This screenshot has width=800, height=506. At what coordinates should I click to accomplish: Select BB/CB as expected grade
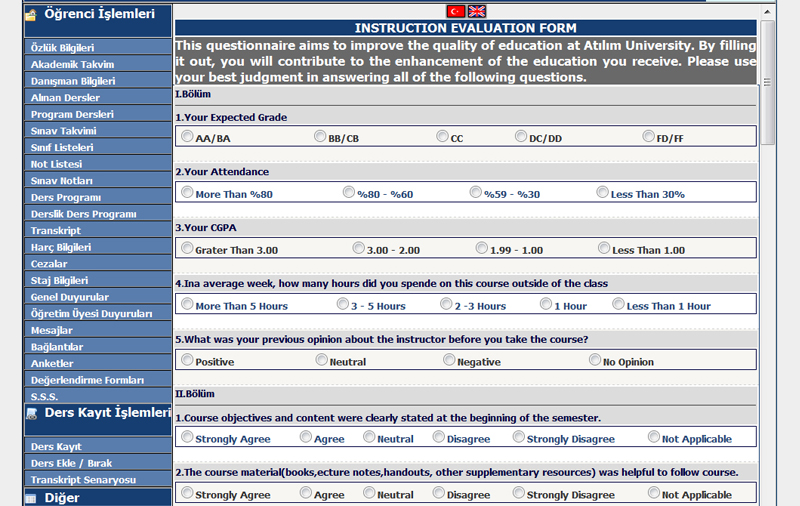click(x=320, y=136)
